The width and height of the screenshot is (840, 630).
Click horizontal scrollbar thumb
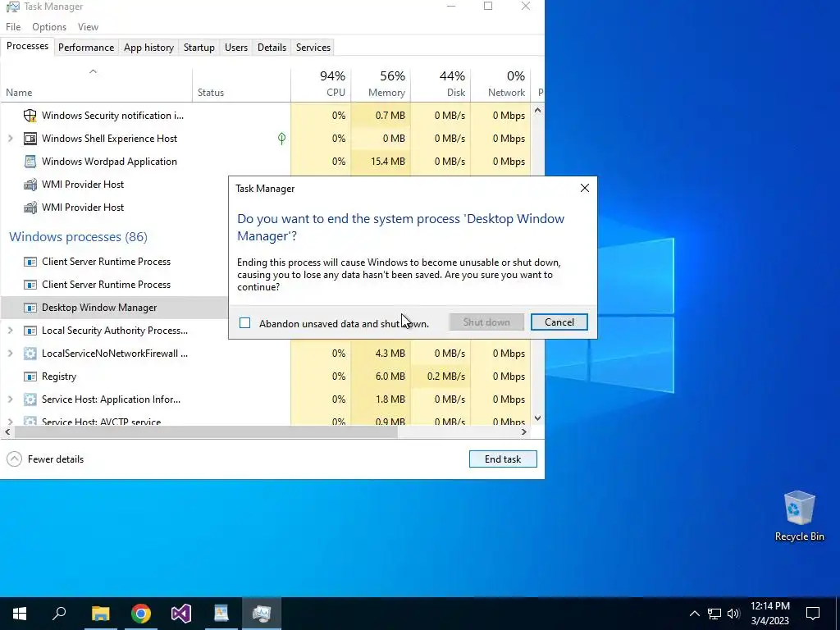pos(206,432)
